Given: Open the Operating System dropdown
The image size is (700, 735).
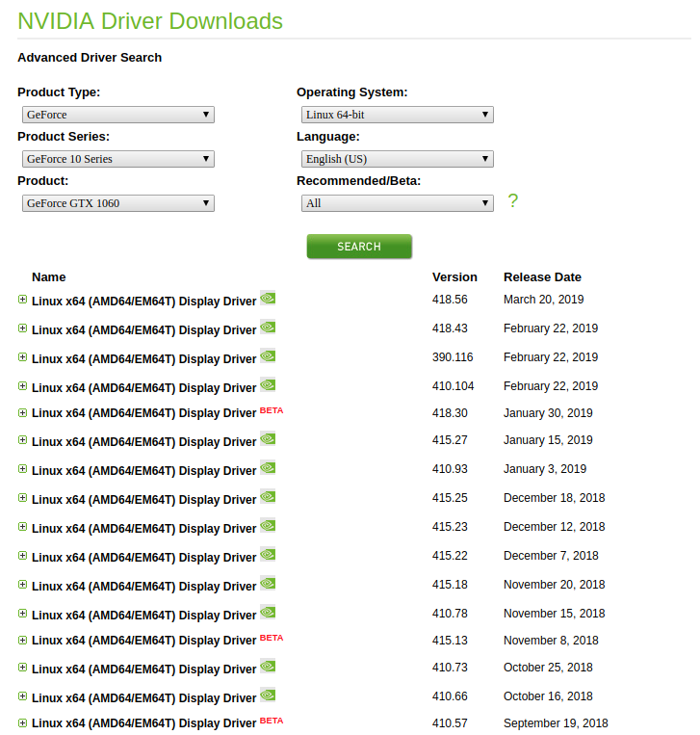Looking at the screenshot, I should pyautogui.click(x=398, y=115).
